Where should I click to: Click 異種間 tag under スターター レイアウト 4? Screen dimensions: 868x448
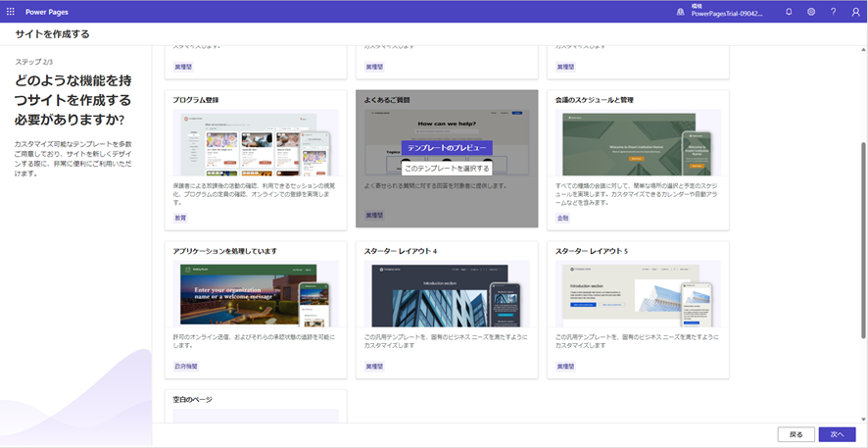click(x=374, y=367)
